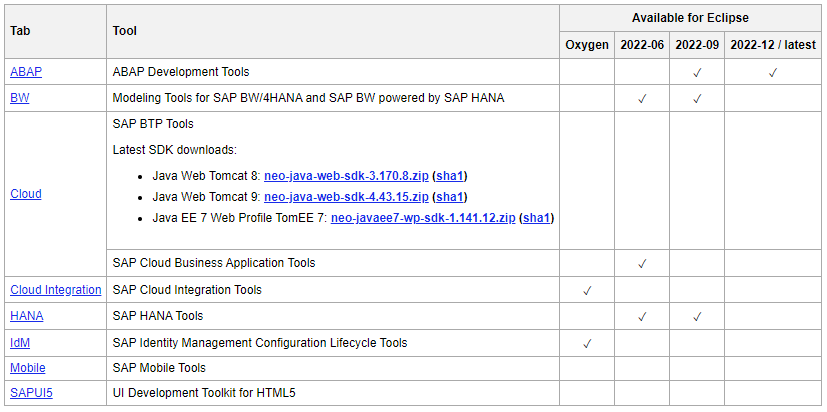Open the BW tab link
The width and height of the screenshot is (827, 412).
click(20, 98)
